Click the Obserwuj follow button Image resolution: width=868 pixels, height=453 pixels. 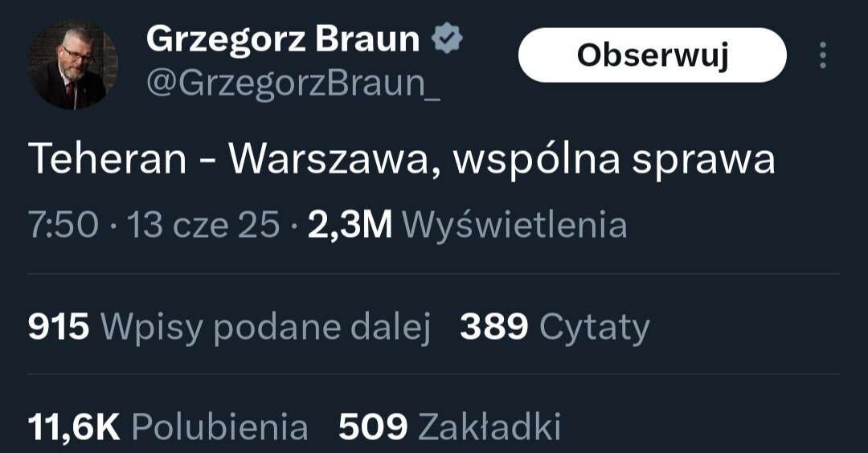652,55
